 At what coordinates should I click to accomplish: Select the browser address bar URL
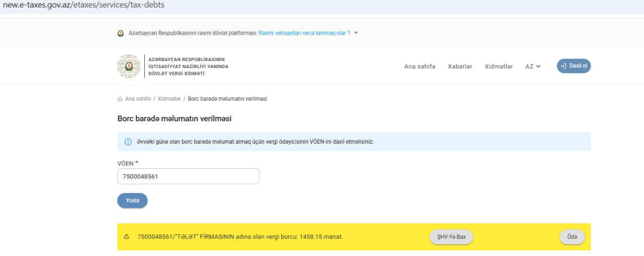coord(84,5)
